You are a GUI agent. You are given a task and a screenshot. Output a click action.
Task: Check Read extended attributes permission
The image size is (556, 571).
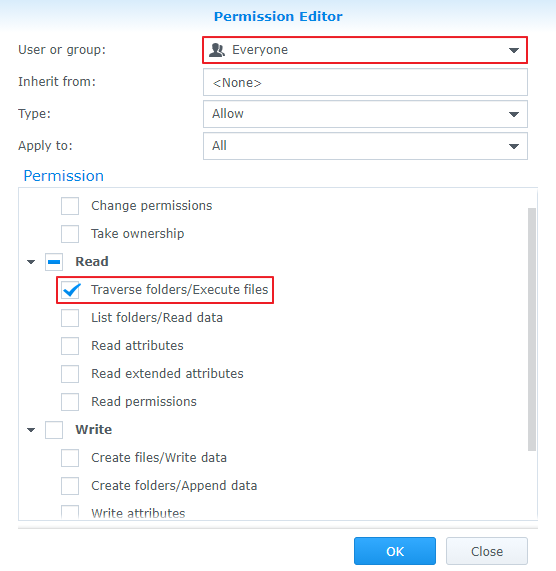70,374
